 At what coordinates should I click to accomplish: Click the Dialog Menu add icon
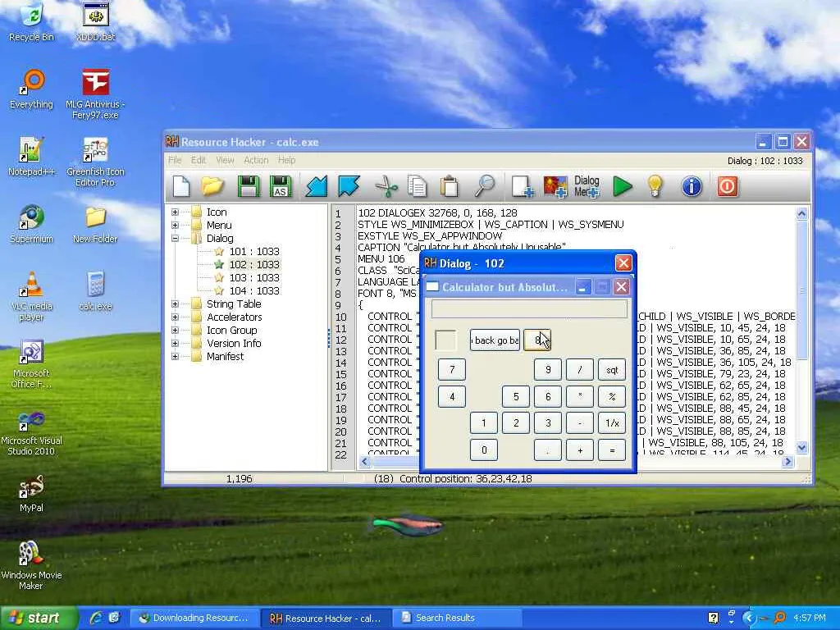(x=587, y=186)
